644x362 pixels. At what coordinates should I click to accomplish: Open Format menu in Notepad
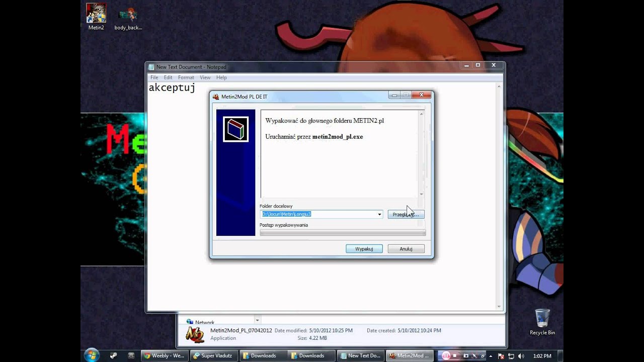[186, 77]
